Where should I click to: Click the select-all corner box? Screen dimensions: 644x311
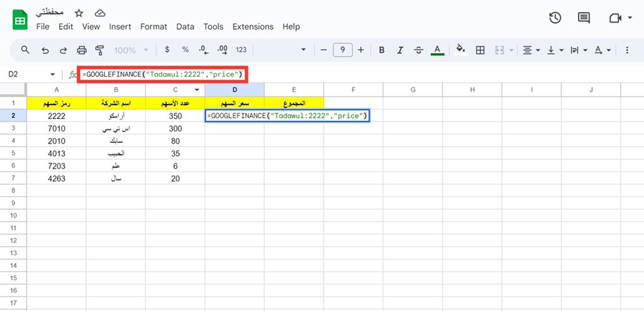(13, 89)
